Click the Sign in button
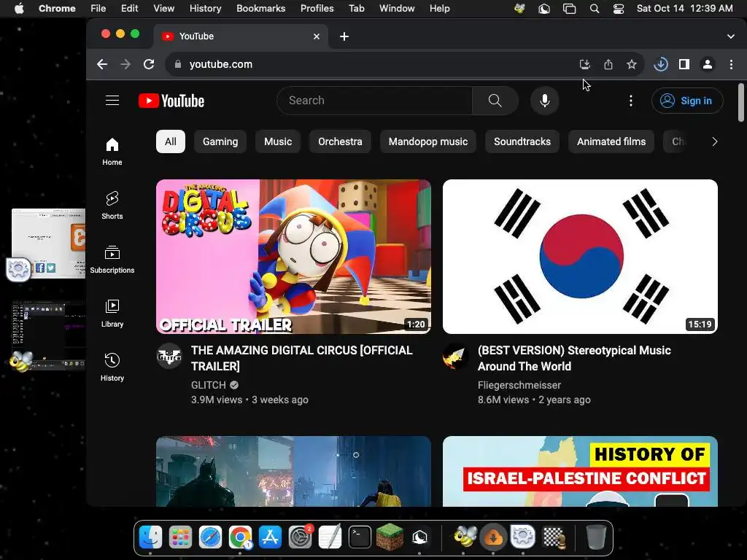The image size is (747, 560). point(687,101)
